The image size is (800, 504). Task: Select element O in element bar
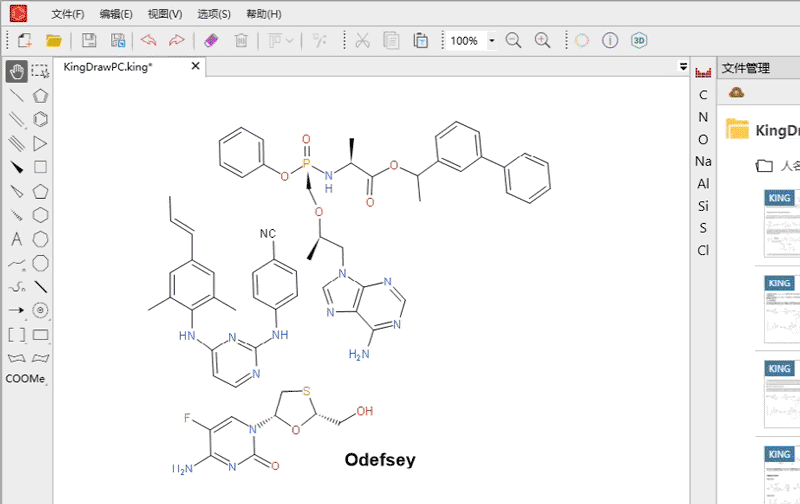pos(703,139)
